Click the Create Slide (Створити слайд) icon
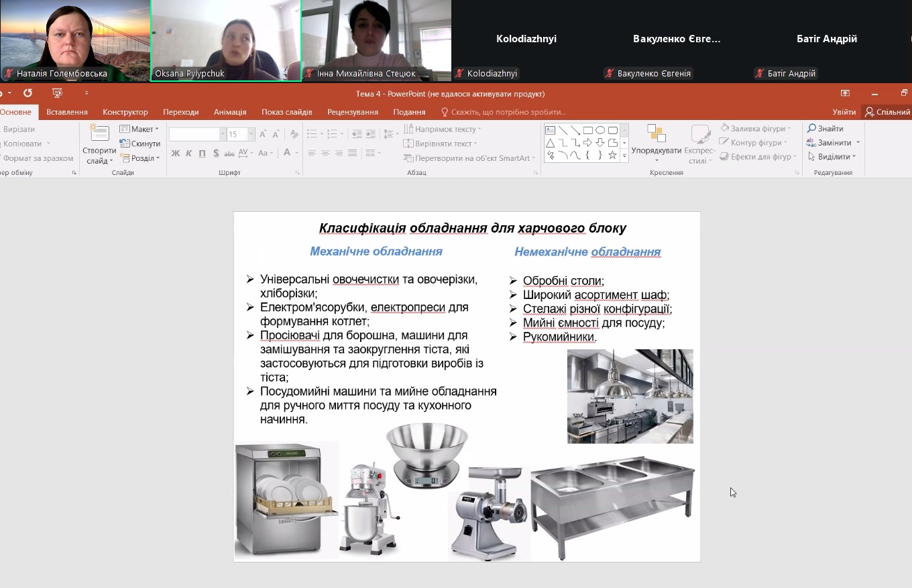 [99, 134]
